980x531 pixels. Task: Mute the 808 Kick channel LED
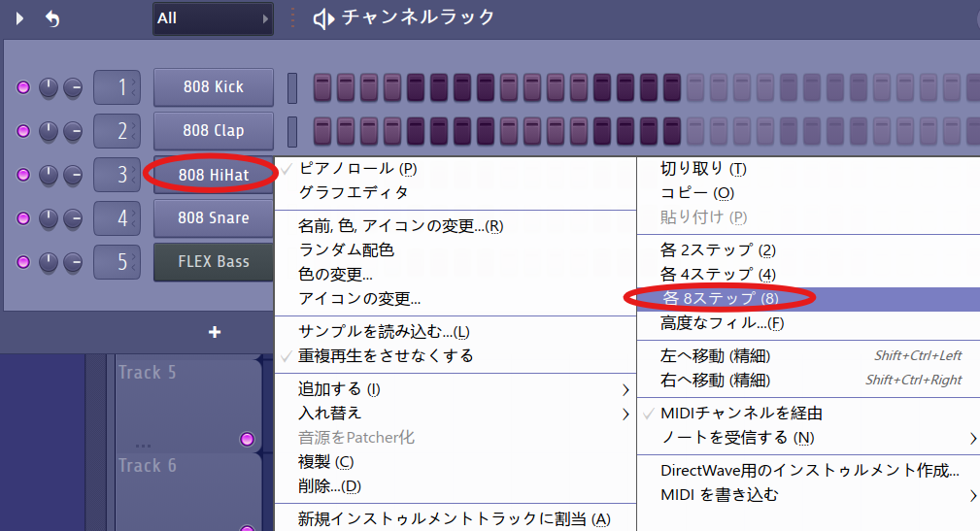(23, 88)
